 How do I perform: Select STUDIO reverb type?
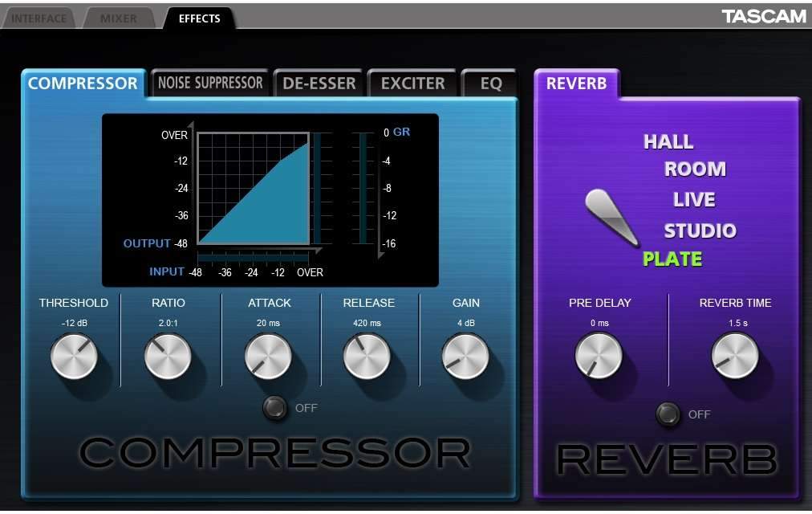[700, 230]
